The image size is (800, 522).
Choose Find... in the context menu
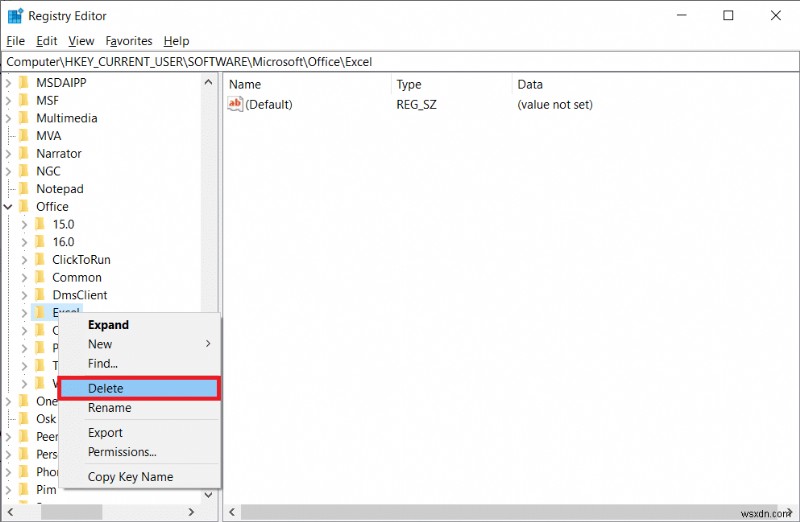click(x=139, y=363)
